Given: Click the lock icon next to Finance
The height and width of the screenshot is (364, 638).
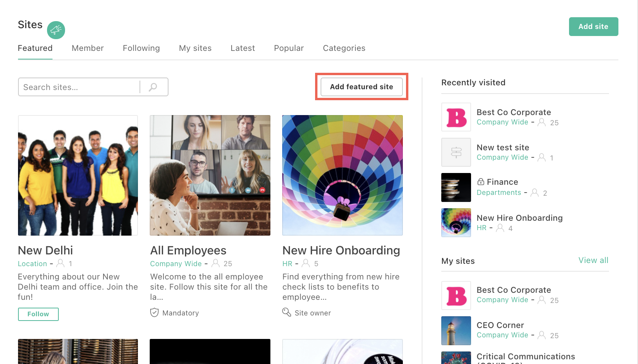Looking at the screenshot, I should tap(481, 182).
